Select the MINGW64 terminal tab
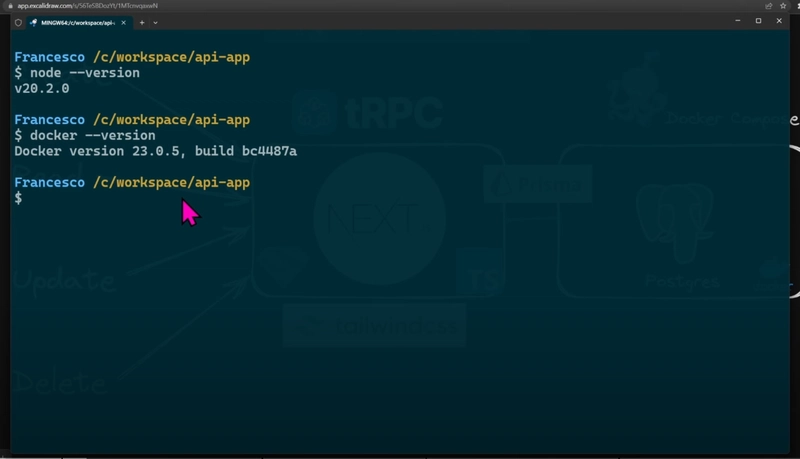This screenshot has width=800, height=459. click(79, 22)
